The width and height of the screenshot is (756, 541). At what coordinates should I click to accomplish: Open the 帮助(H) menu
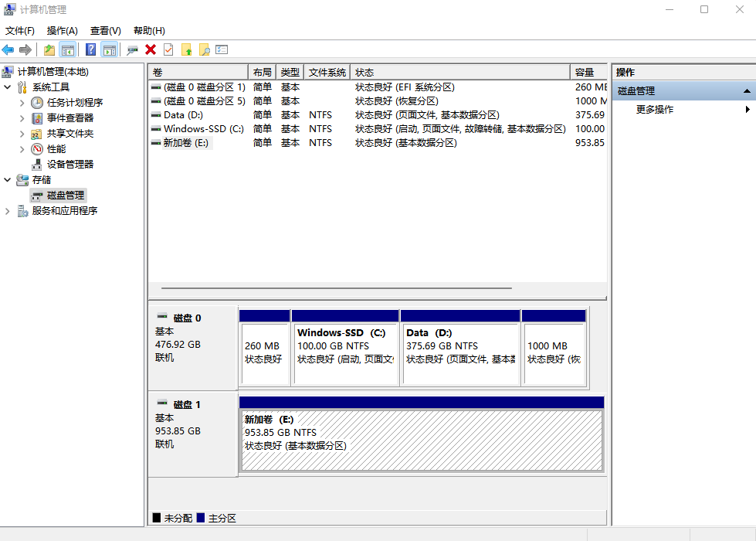[x=150, y=31]
